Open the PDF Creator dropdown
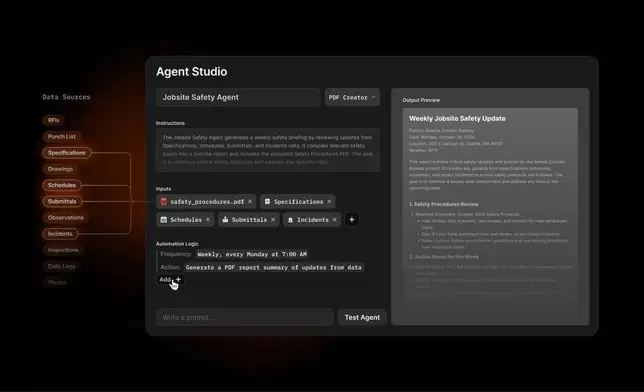This screenshot has height=392, width=644. 352,97
